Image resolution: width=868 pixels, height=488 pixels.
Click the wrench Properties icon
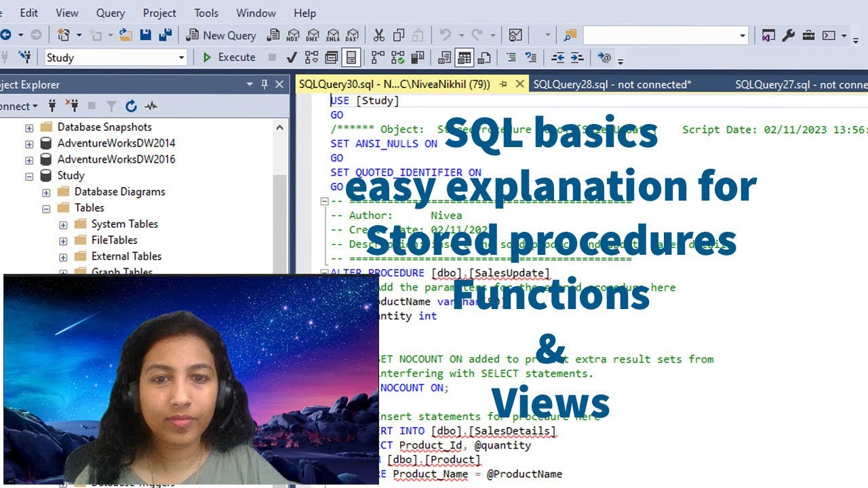coord(788,35)
